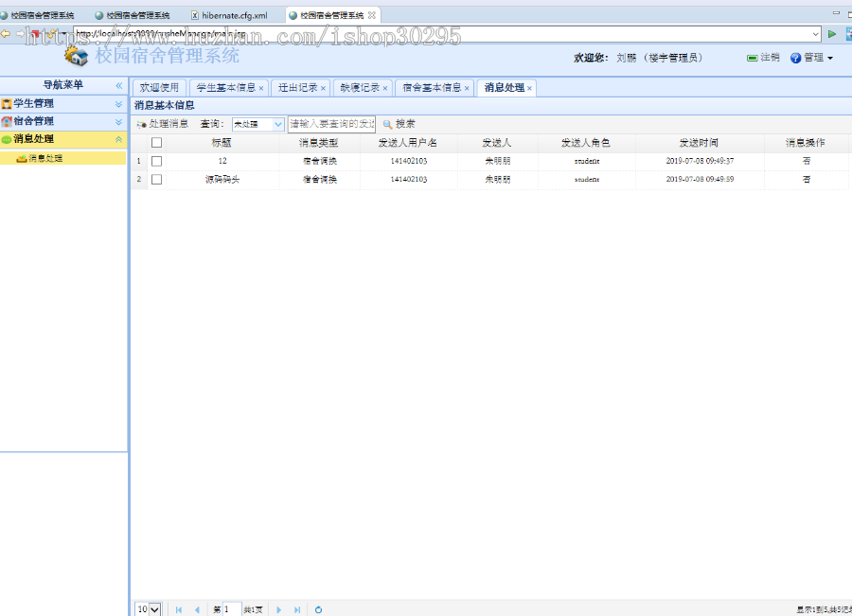Switch to the 迁出记录 tab

[x=298, y=87]
